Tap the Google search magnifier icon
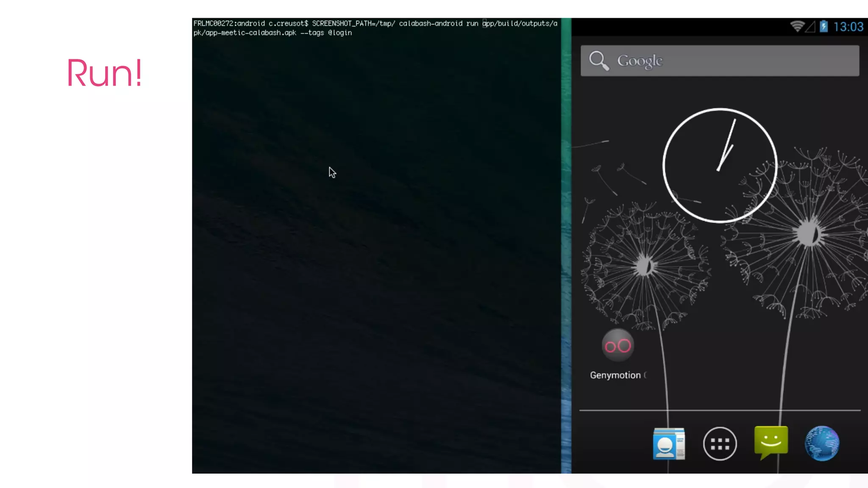Viewport: 868px width, 488px height. click(x=598, y=61)
